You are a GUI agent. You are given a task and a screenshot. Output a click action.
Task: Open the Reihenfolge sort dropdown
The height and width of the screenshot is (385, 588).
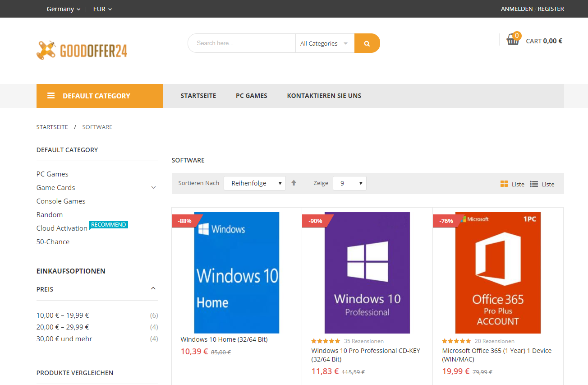255,183
